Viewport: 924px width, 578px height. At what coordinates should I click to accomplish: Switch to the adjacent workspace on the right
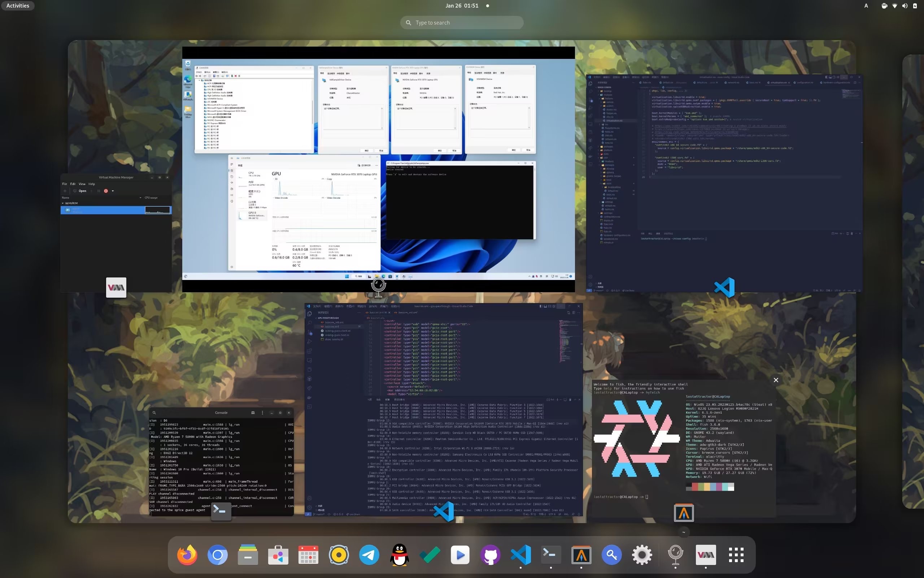(x=913, y=282)
